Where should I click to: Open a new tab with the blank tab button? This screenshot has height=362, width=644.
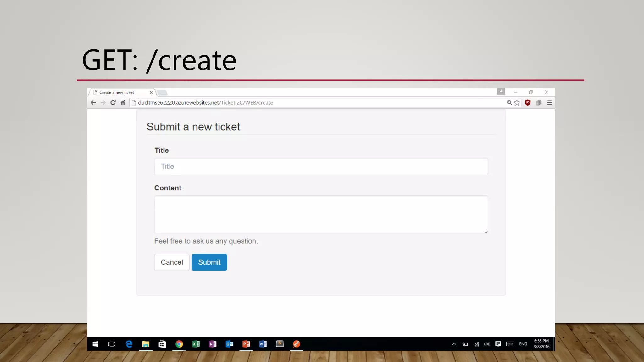click(x=162, y=93)
